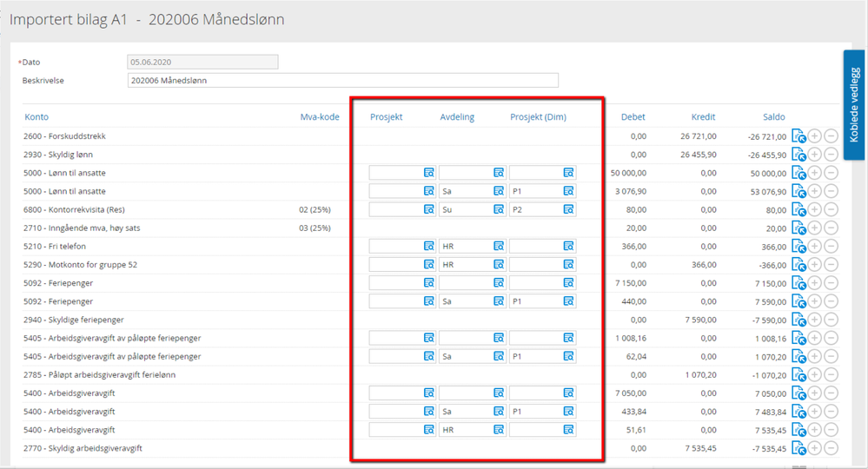Click the minus icon on 2785 Påløpt arbeidsgiveravgift row

coord(831,374)
